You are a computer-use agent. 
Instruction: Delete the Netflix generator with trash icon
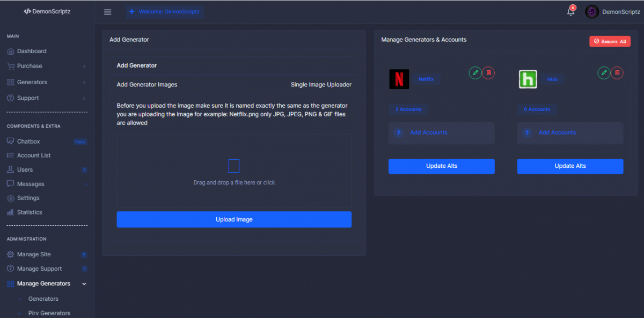(488, 72)
